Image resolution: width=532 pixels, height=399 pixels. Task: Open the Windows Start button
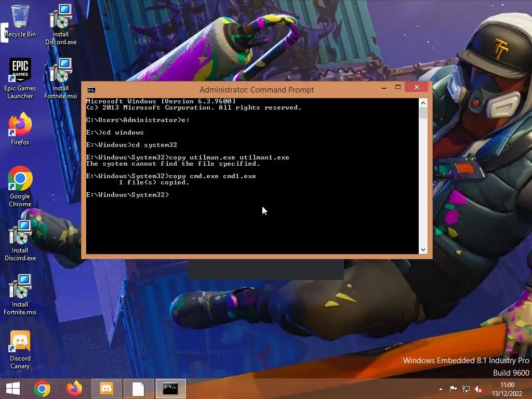(13, 389)
